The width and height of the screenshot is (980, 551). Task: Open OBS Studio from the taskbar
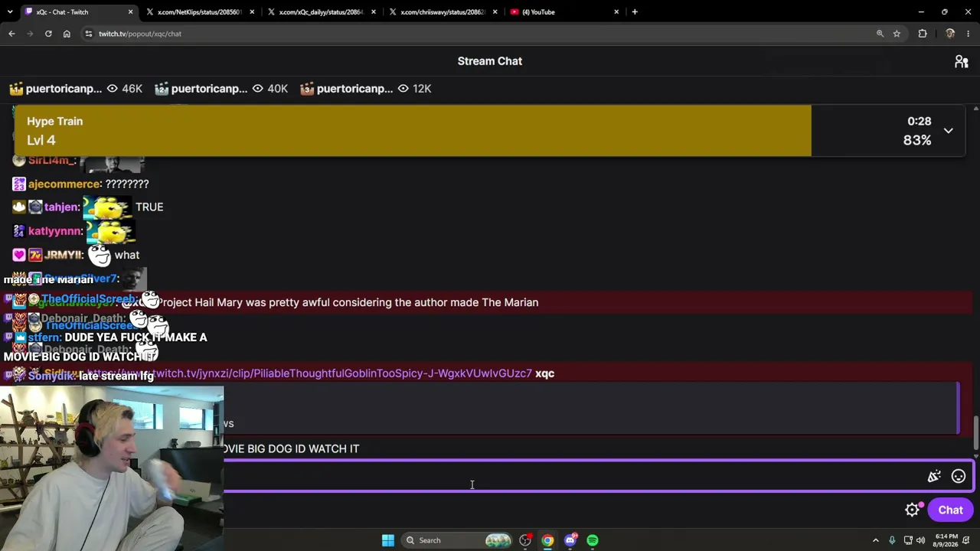525,540
